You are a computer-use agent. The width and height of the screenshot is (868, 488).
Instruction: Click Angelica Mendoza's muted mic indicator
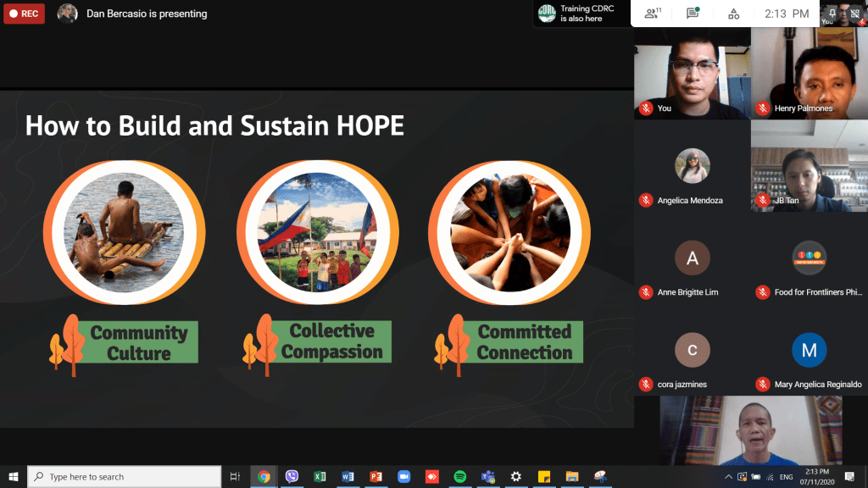(646, 201)
